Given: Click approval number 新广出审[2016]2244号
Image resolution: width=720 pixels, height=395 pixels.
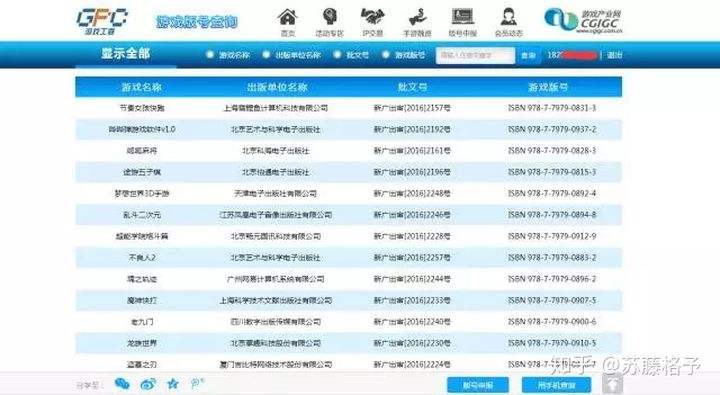Looking at the screenshot, I should click(412, 279).
